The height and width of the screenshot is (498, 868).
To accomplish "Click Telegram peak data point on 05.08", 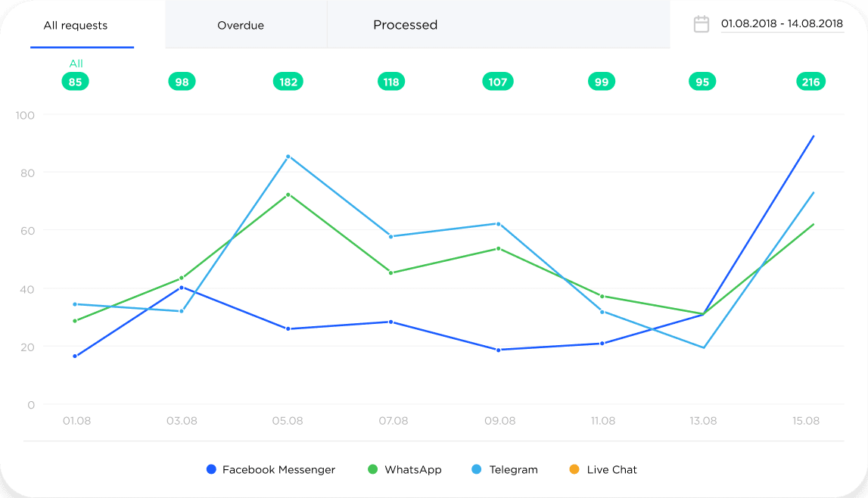I will [x=288, y=157].
